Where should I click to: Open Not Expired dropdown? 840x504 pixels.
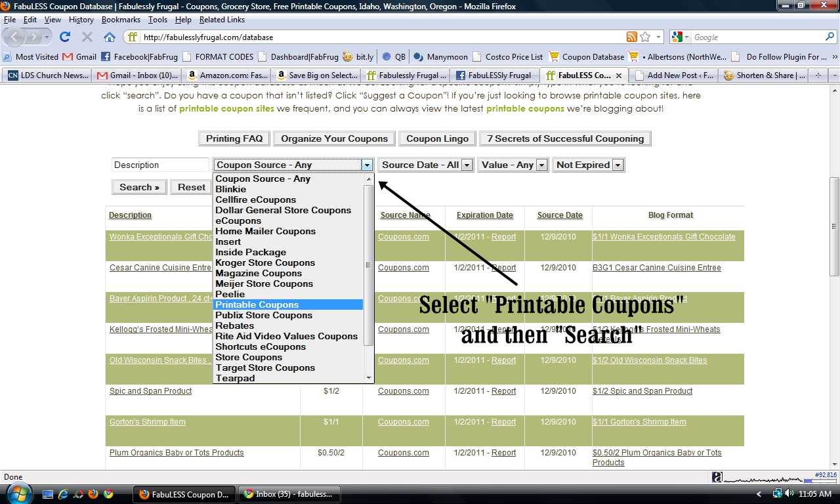589,165
